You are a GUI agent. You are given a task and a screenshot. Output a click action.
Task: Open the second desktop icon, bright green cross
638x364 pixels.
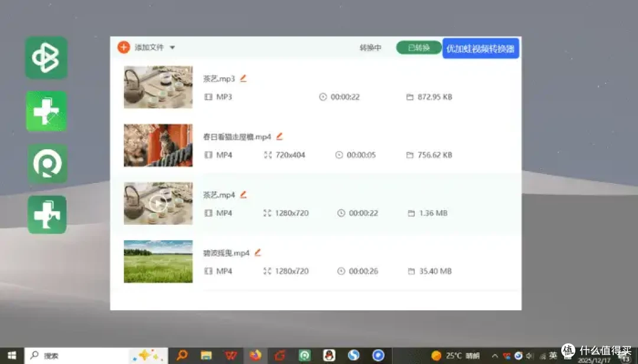click(47, 111)
